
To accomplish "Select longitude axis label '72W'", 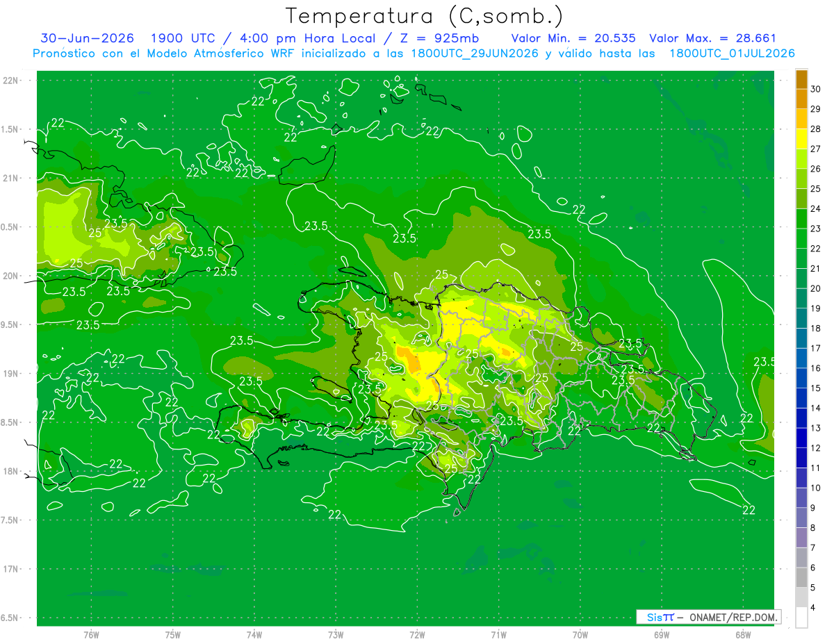I will (417, 635).
